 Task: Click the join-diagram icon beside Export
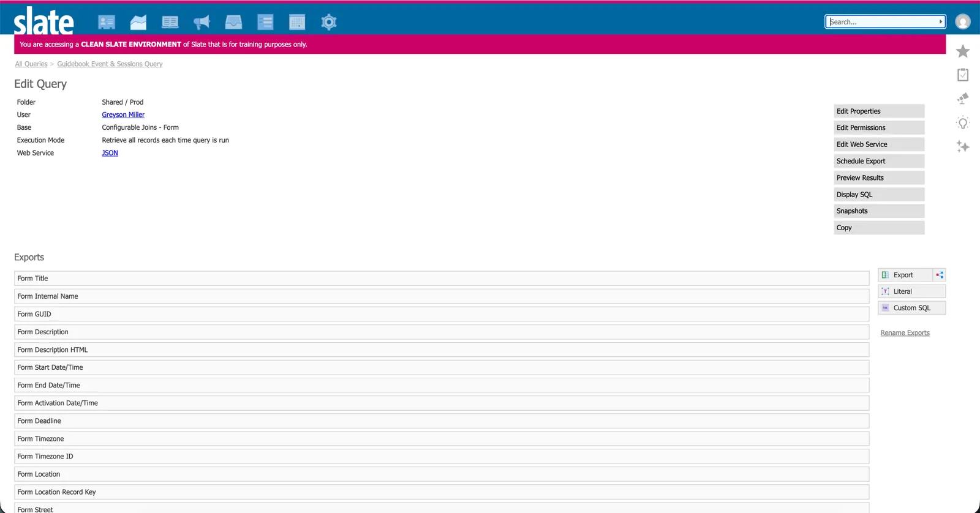(940, 275)
